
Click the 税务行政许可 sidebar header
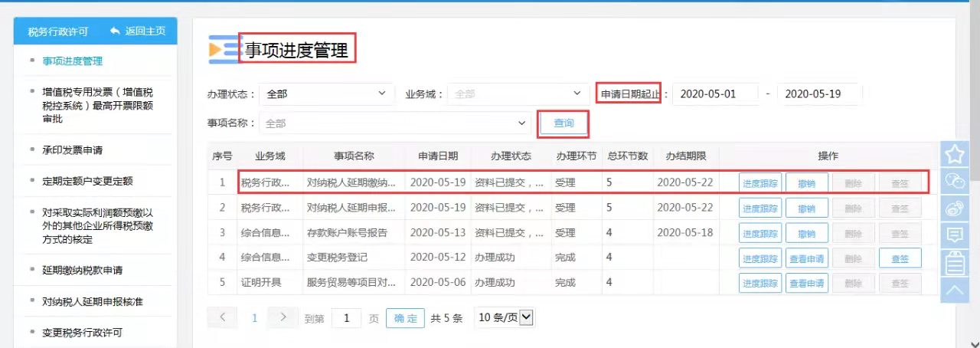(x=58, y=31)
